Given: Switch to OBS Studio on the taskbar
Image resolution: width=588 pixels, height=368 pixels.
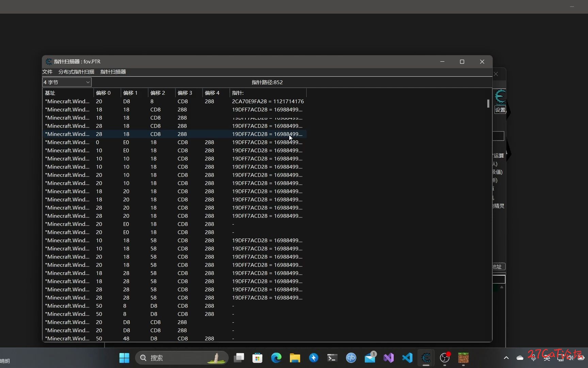Looking at the screenshot, I should (445, 358).
